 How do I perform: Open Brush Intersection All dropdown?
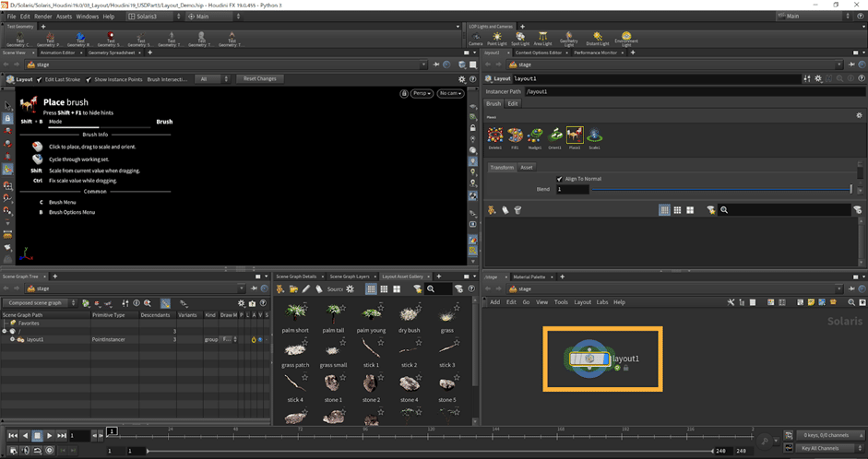pyautogui.click(x=214, y=79)
